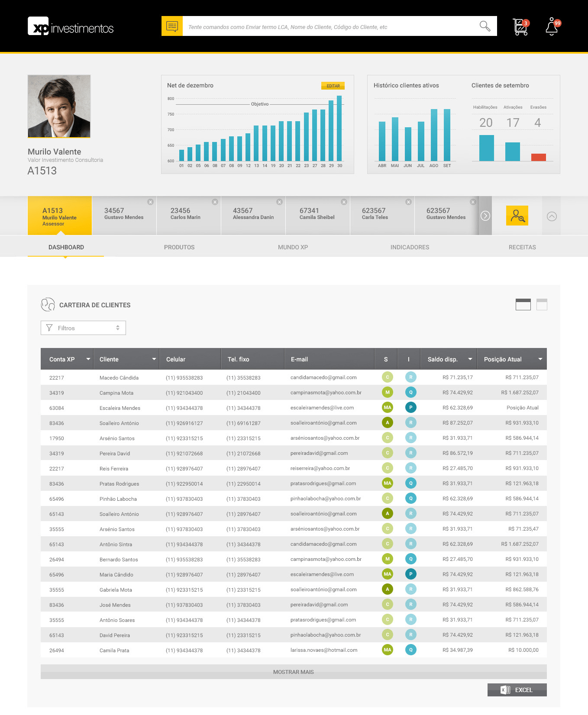
Task: Open the notifications bell
Action: pos(552,27)
